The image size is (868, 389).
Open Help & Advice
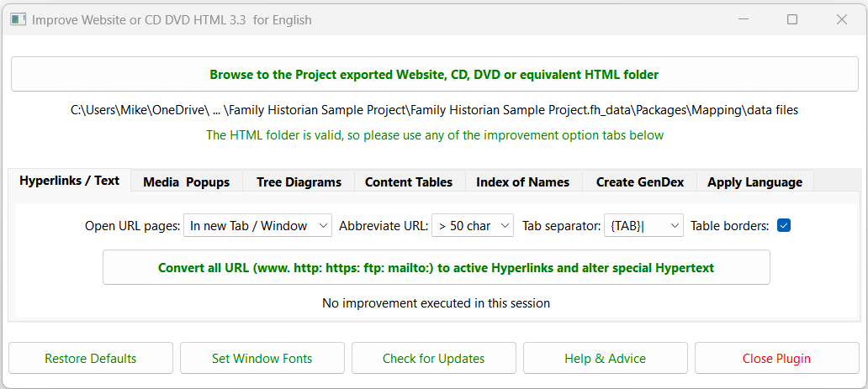click(x=606, y=358)
